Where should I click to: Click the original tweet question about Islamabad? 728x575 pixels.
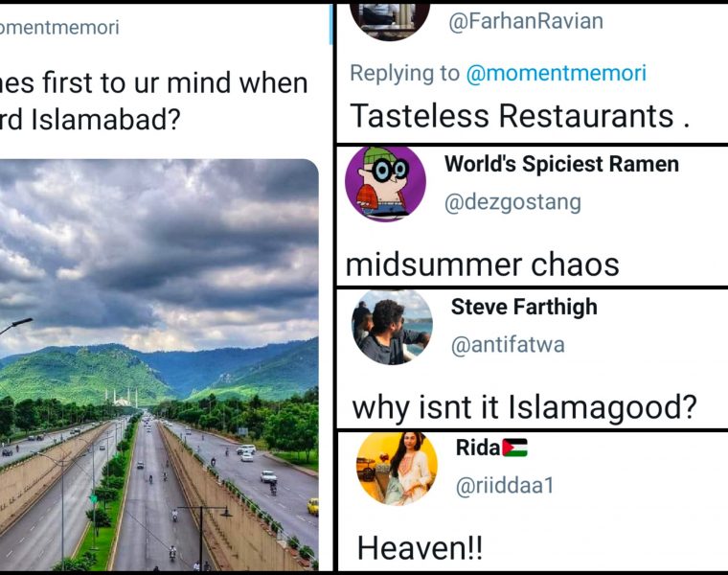(x=153, y=103)
